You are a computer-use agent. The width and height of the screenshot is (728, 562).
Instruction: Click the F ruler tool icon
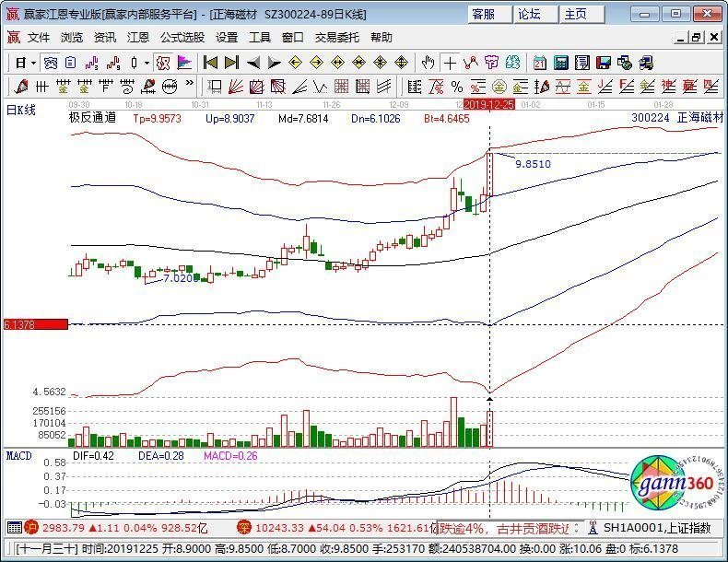point(105,87)
